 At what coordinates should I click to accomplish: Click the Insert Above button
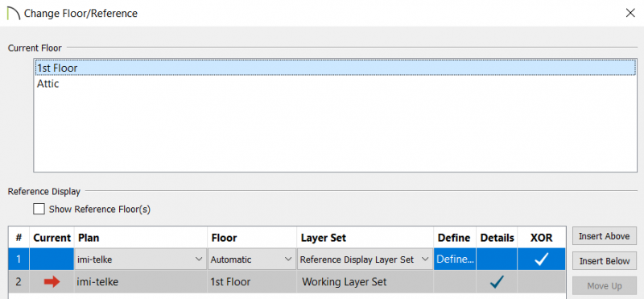tap(605, 236)
